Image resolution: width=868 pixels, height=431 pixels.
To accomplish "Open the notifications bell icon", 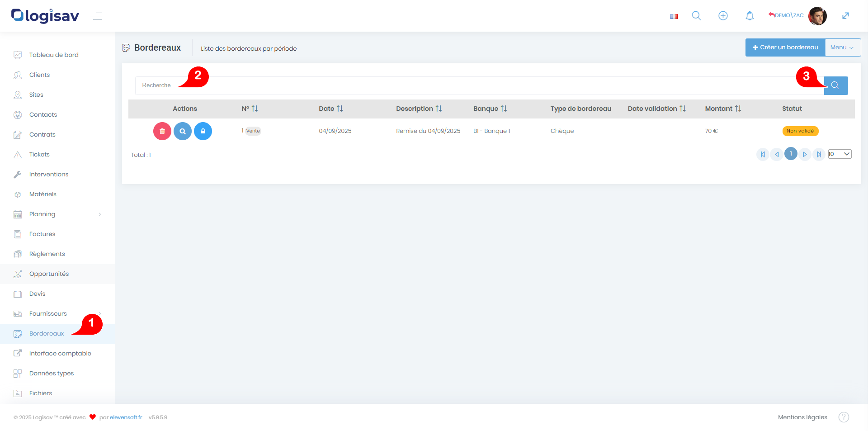I will pyautogui.click(x=750, y=16).
